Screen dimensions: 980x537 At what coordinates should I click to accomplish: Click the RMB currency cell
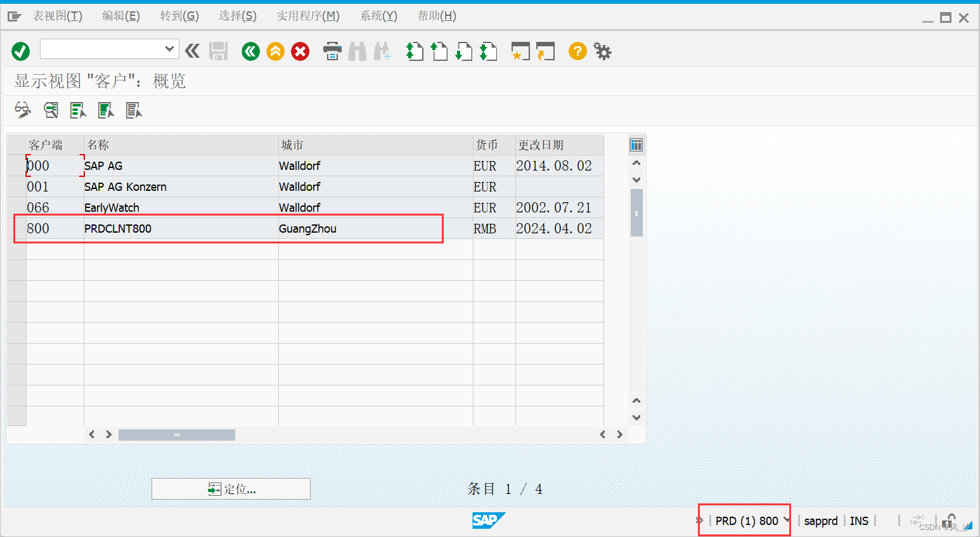tap(494, 228)
